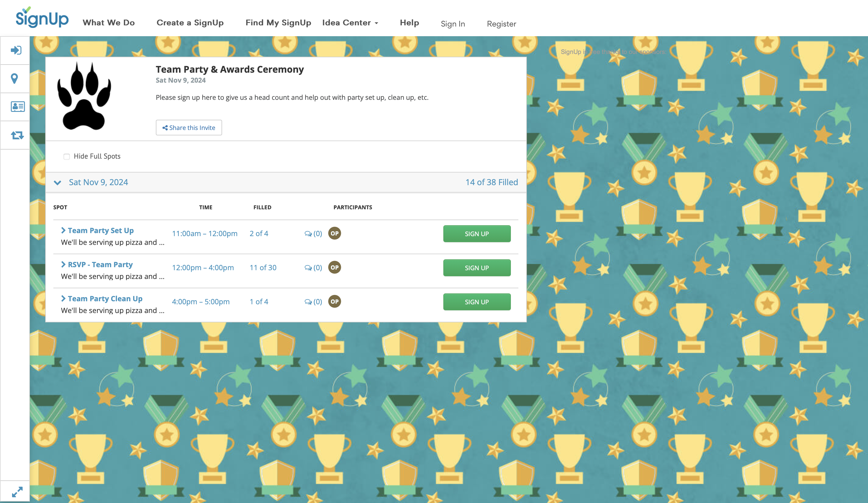Click the Register link

[x=501, y=24]
